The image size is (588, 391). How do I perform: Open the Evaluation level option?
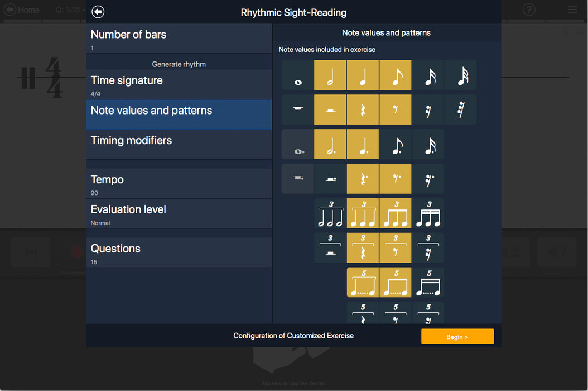coord(179,214)
